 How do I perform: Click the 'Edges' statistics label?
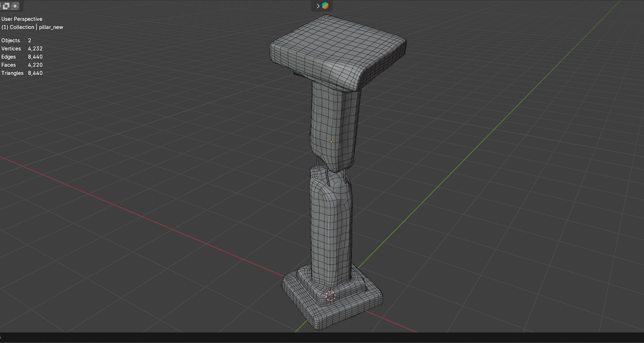click(8, 57)
